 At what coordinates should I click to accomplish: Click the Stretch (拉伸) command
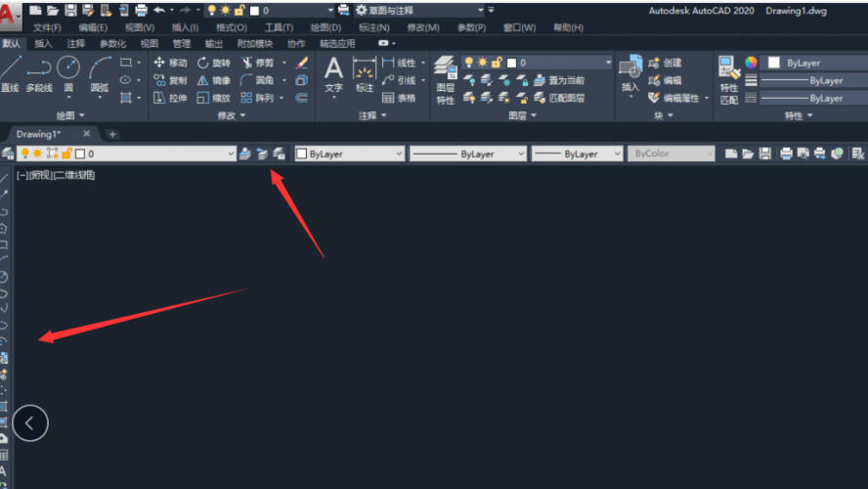point(170,98)
